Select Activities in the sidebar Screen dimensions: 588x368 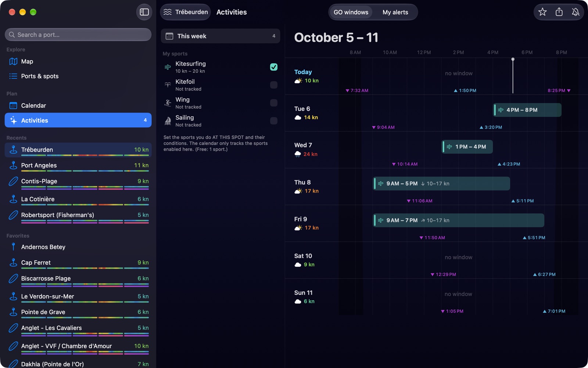coord(78,120)
